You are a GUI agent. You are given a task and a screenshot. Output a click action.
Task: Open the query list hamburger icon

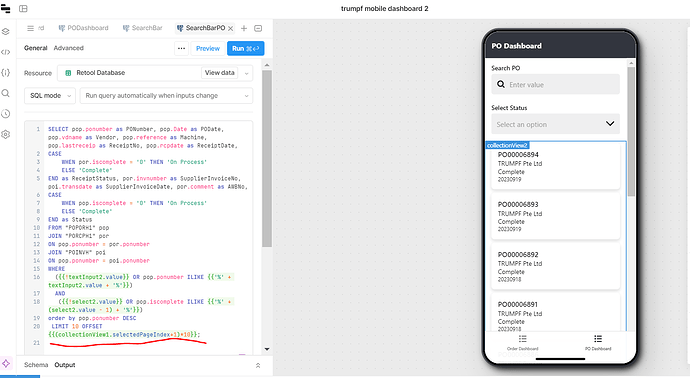pos(30,28)
